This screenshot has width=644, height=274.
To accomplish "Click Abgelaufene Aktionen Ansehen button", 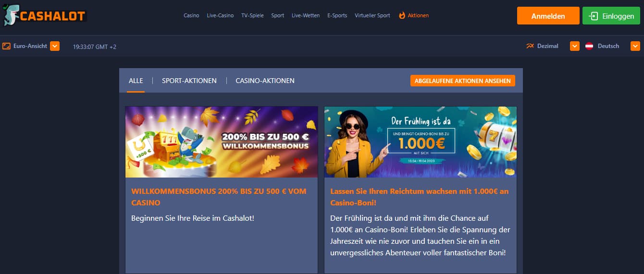I will coord(462,81).
